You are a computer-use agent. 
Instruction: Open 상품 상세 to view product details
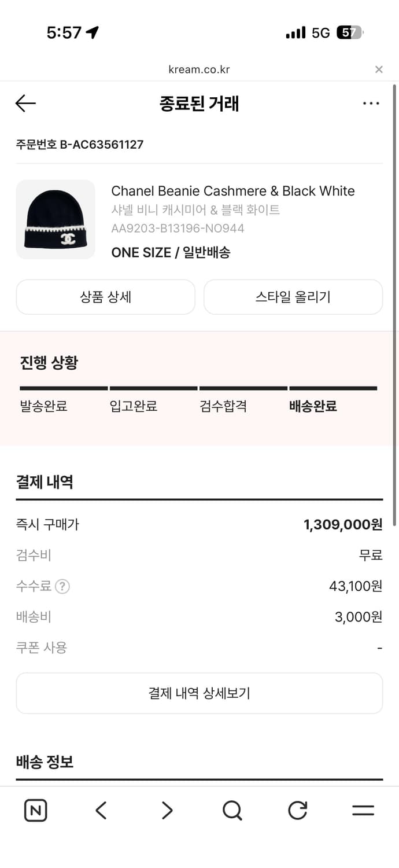coord(106,297)
